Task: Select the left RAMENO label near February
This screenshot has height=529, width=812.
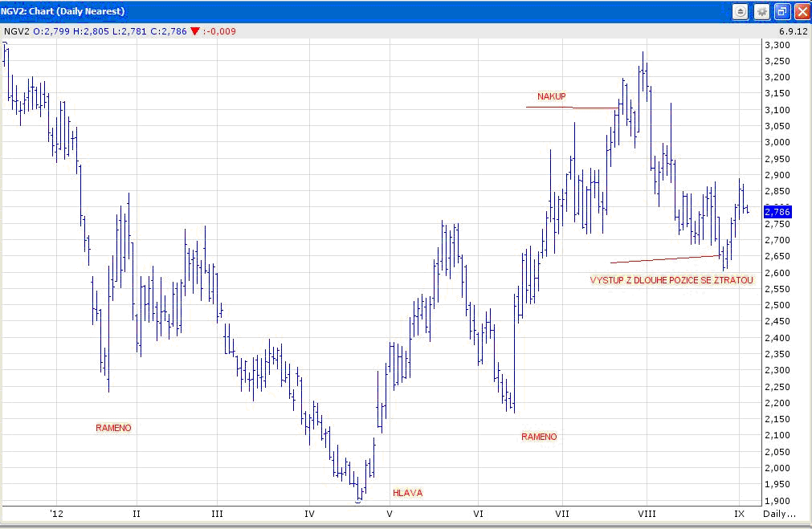Action: (x=113, y=428)
